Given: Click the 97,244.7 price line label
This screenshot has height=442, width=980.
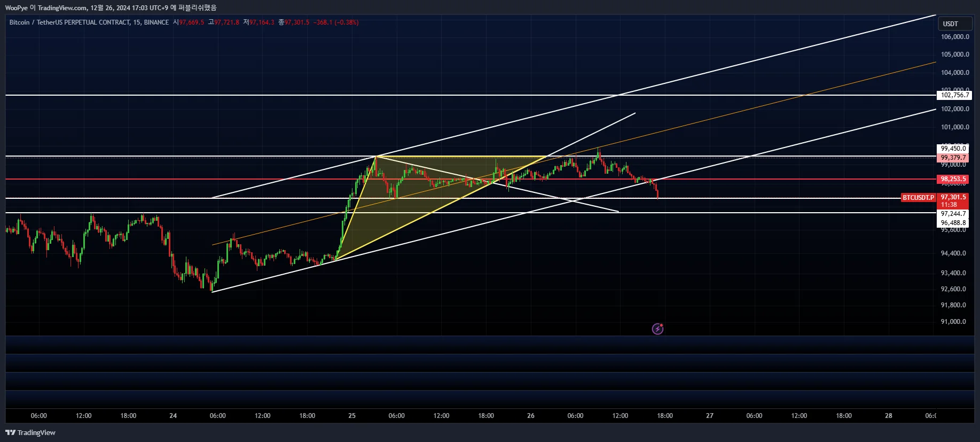Looking at the screenshot, I should click(x=953, y=214).
